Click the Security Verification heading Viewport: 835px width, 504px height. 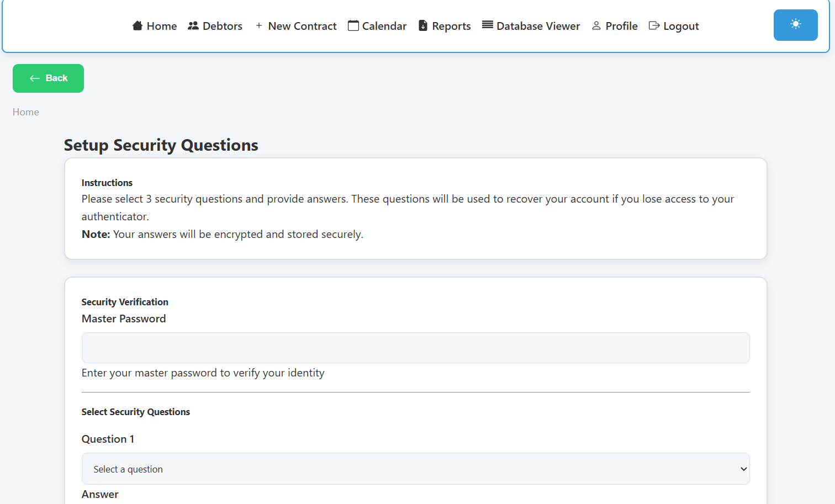pos(125,302)
